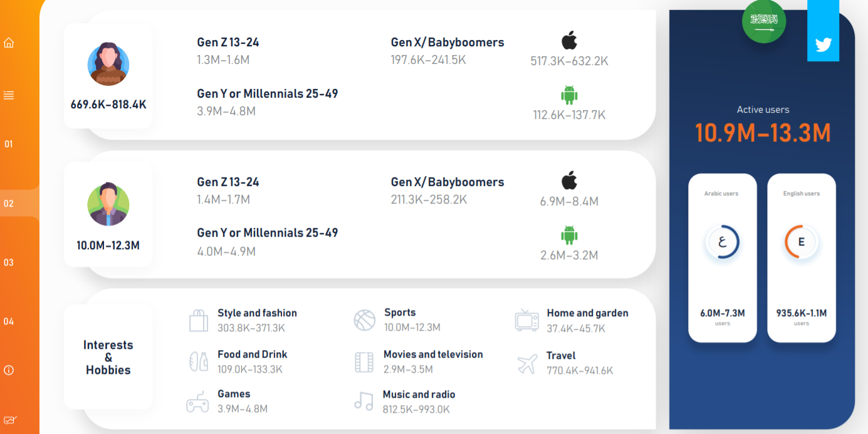Select the female avatar icon

click(x=108, y=64)
